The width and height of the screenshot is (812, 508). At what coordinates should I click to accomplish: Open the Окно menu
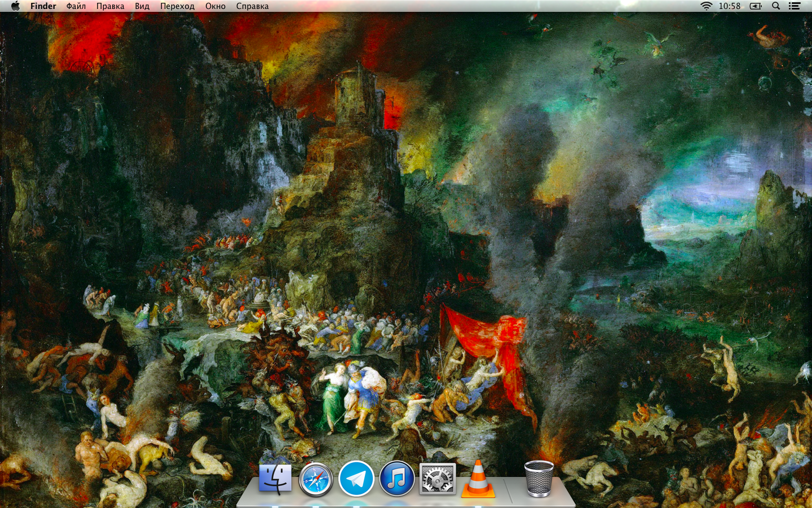click(215, 6)
